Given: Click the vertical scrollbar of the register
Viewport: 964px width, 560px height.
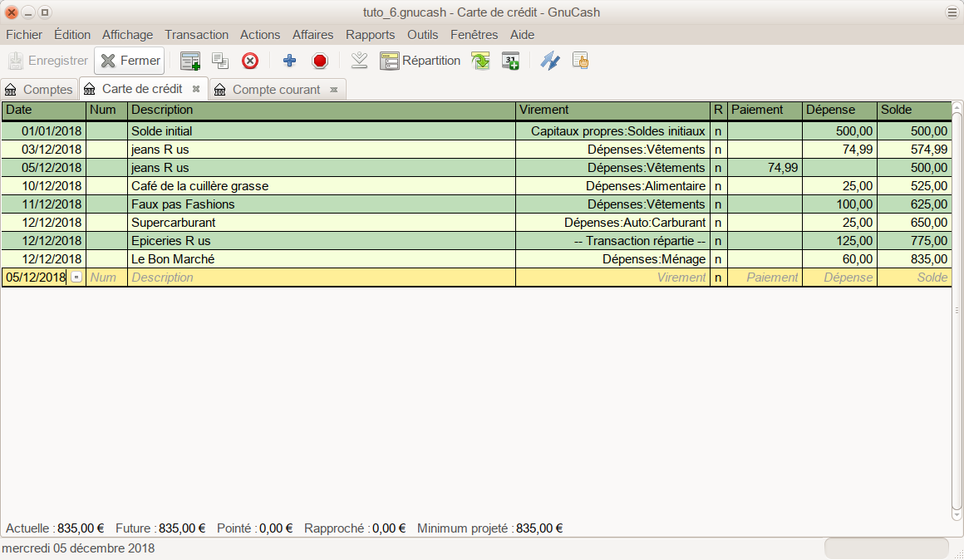Looking at the screenshot, I should pos(957,312).
